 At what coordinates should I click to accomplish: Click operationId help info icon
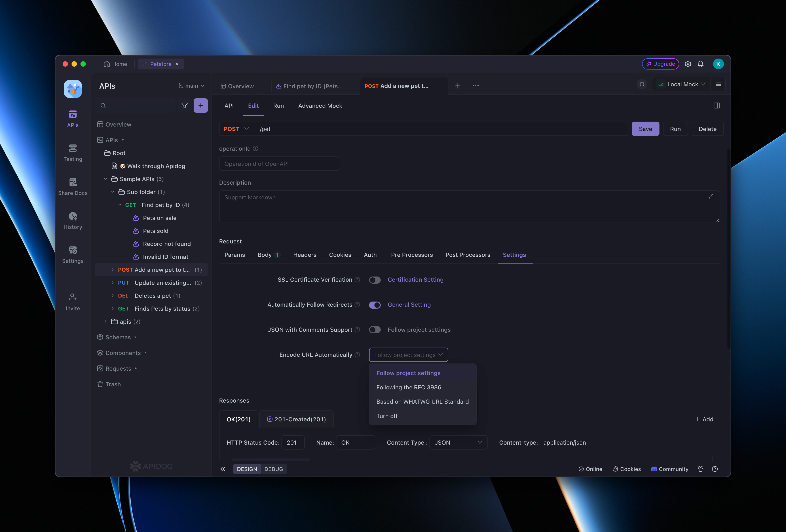point(256,148)
